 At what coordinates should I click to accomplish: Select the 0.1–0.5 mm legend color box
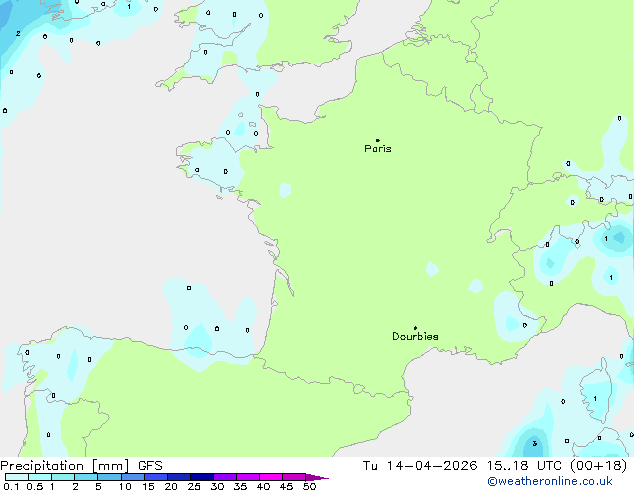point(17,477)
